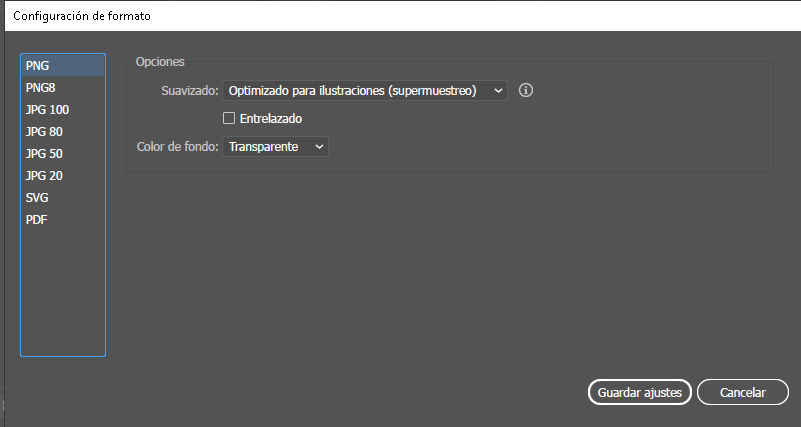Select SVG from the format list
Viewport: 801px width, 427px height.
[x=63, y=198]
